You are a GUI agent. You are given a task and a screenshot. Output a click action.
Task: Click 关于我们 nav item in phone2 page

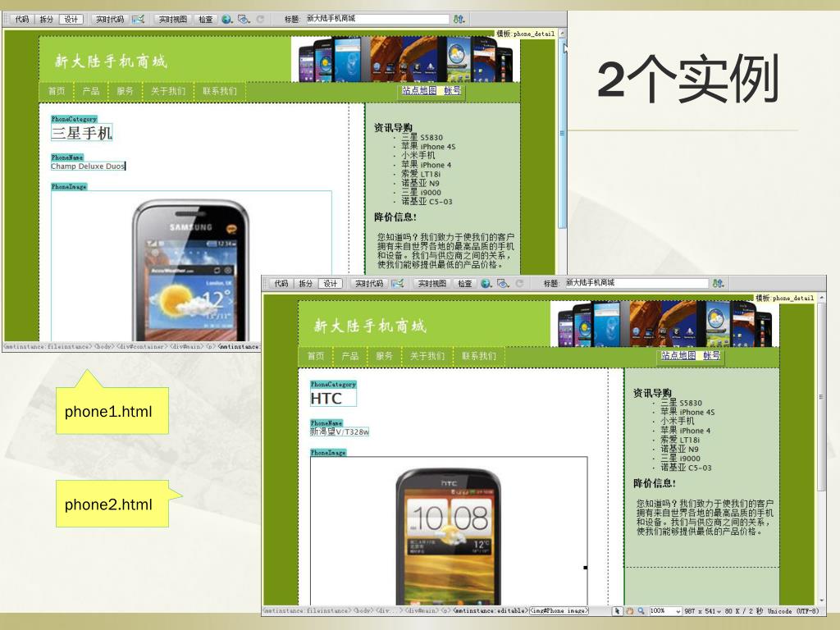[x=427, y=356]
